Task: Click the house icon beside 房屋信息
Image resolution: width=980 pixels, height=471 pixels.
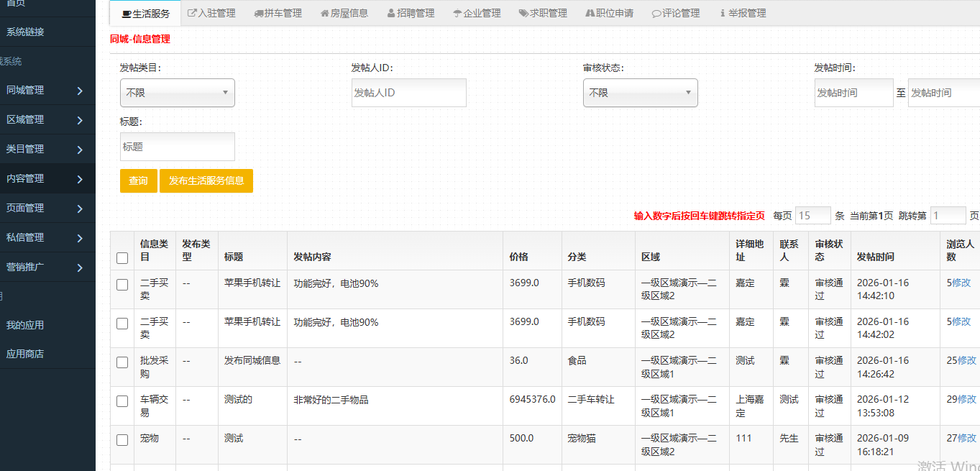Action: [325, 13]
